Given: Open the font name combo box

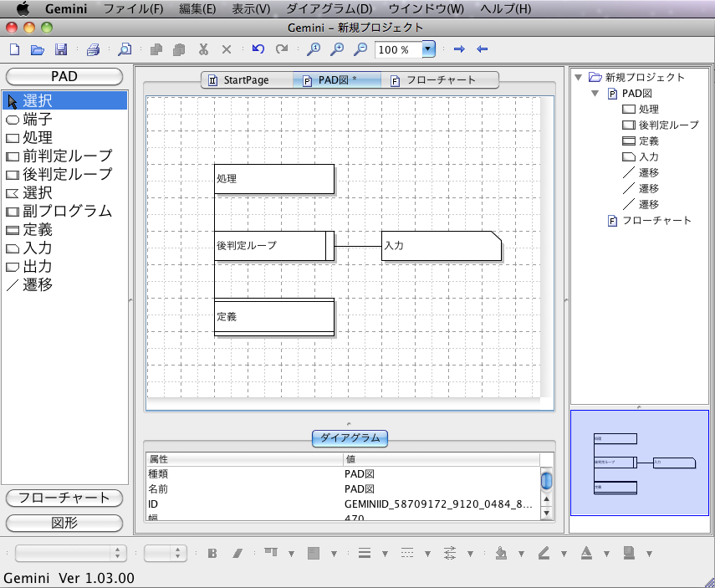Looking at the screenshot, I should 70,554.
